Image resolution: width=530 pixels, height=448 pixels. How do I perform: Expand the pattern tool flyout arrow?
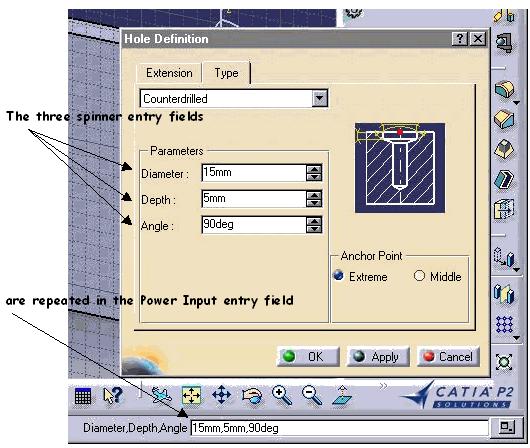pyautogui.click(x=516, y=337)
